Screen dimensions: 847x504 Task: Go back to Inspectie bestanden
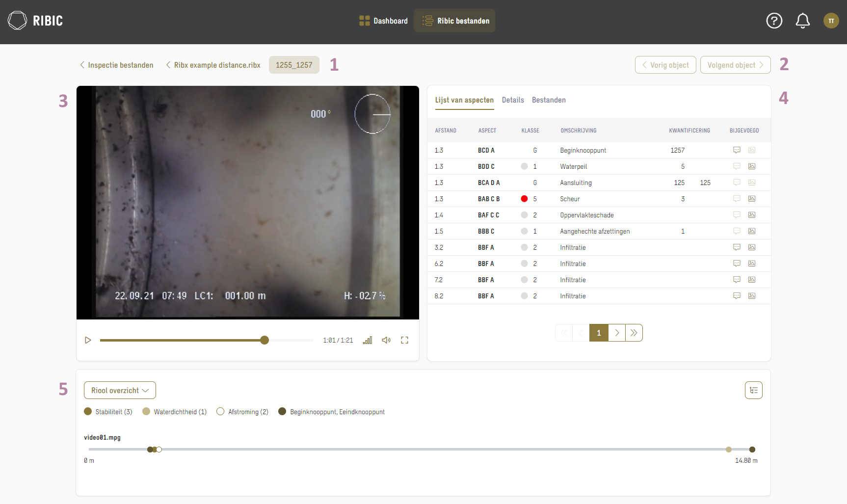[x=117, y=65]
